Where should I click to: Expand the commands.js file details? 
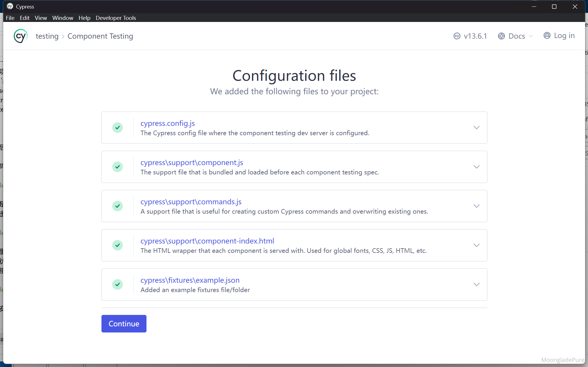476,206
